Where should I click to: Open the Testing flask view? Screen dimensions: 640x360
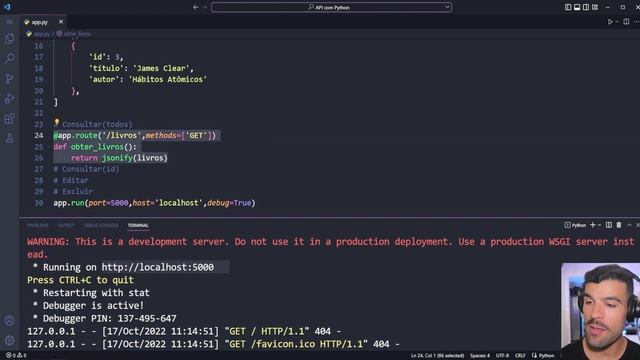[x=9, y=138]
